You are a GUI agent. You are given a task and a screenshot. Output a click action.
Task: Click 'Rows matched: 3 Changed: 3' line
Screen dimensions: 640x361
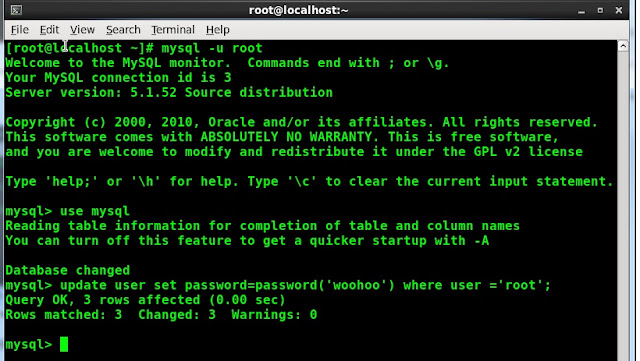pyautogui.click(x=161, y=315)
